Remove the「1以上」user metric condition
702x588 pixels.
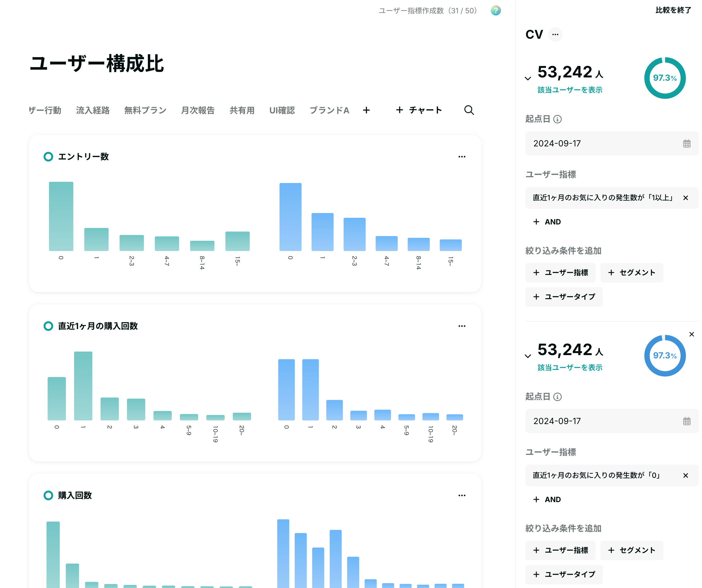pyautogui.click(x=685, y=198)
